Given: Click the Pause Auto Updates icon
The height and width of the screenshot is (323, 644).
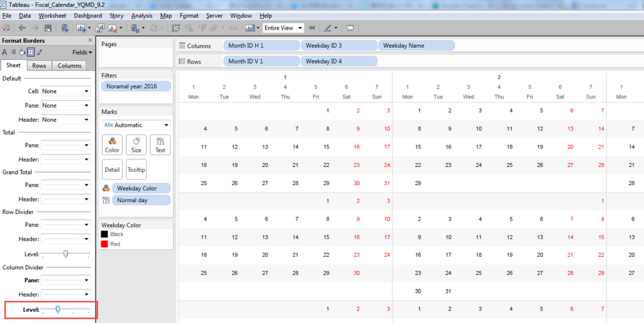Looking at the screenshot, I should [135, 28].
